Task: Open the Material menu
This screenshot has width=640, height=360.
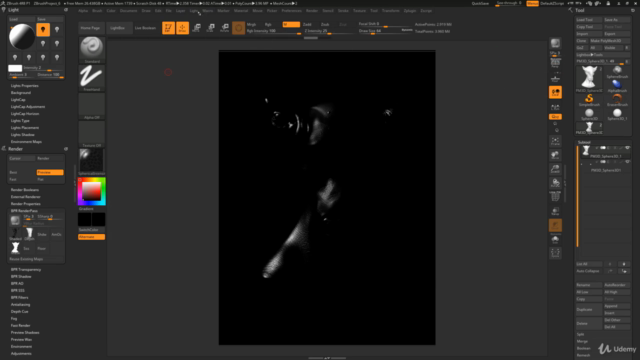Action: [241, 11]
